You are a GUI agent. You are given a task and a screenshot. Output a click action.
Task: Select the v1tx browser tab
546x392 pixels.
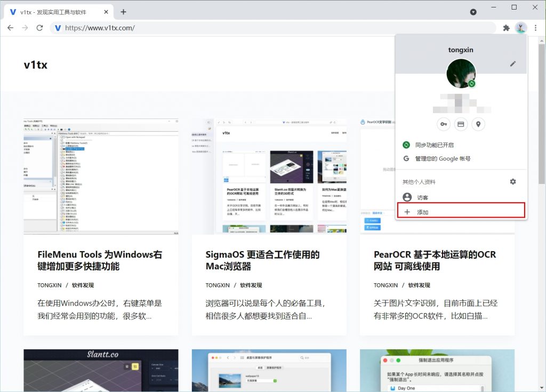point(59,12)
